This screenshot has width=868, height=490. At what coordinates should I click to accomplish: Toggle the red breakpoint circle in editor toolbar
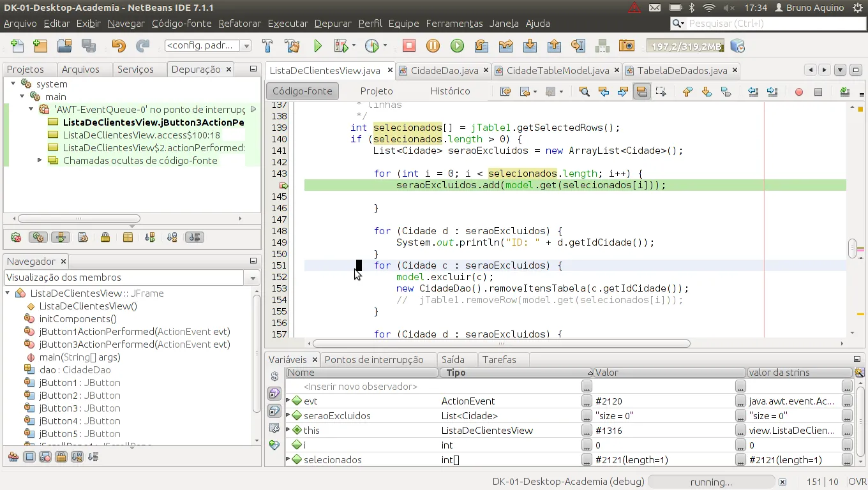click(x=798, y=92)
